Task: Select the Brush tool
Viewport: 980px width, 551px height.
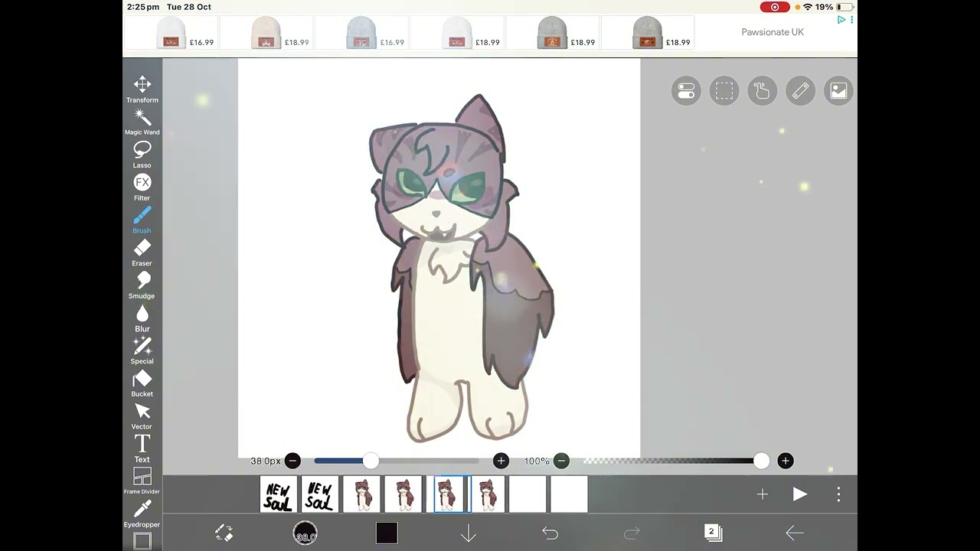Action: click(x=142, y=220)
